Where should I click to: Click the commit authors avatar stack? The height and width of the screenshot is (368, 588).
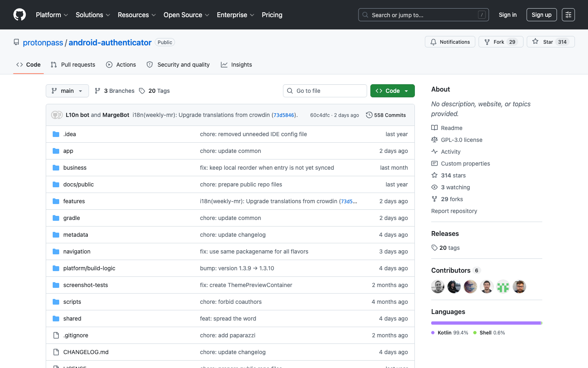pos(57,115)
